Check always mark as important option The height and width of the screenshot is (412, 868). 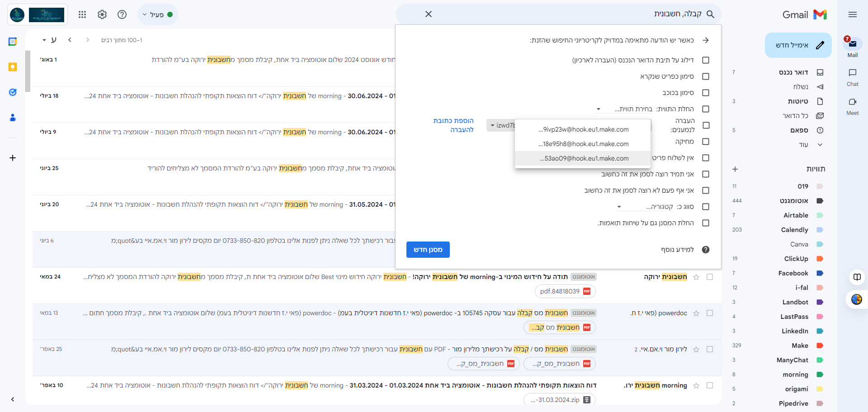click(706, 174)
